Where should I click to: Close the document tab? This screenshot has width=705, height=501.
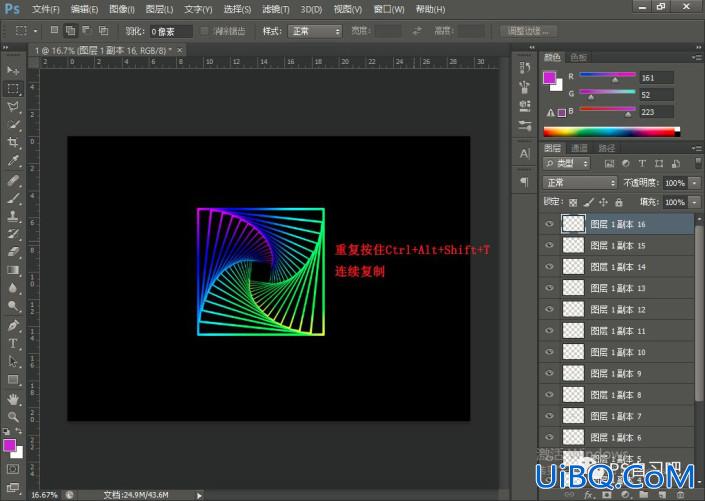[179, 50]
